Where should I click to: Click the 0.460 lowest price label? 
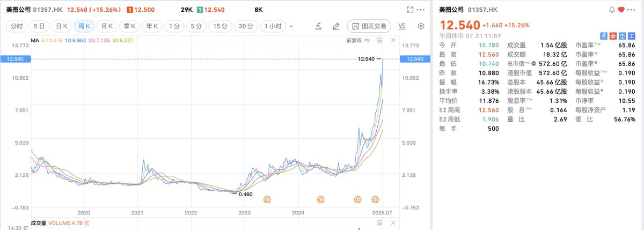(245, 195)
